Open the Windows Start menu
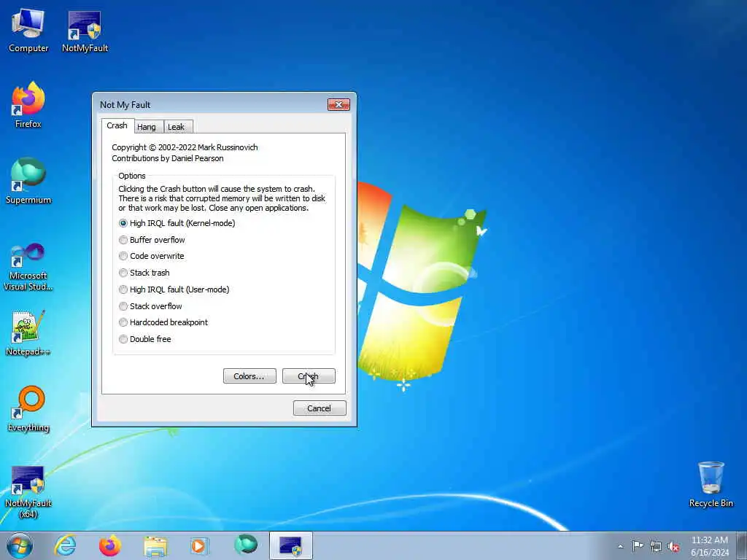This screenshot has width=747, height=560. pos(20,545)
